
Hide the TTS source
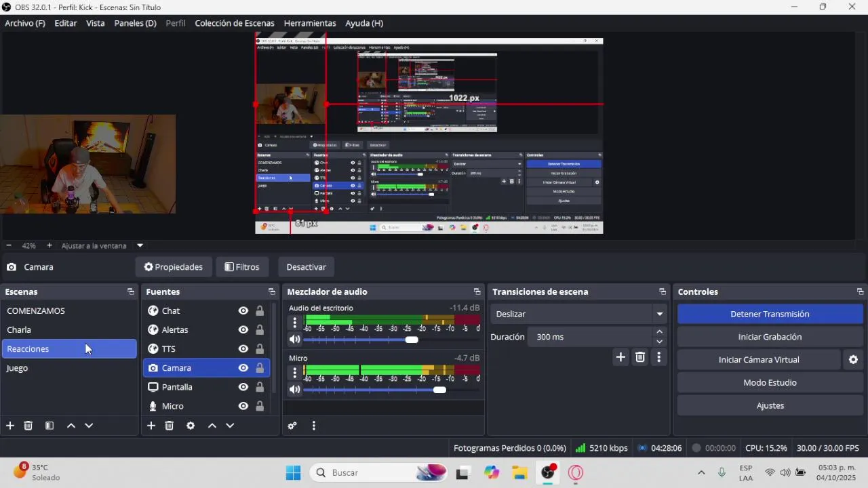[243, 349]
